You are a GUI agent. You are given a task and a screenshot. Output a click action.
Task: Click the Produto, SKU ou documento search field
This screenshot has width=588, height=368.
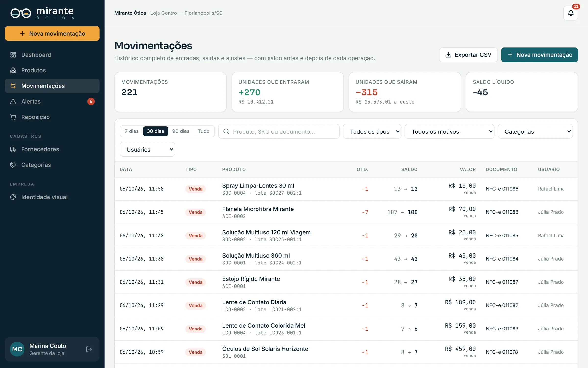pyautogui.click(x=279, y=131)
